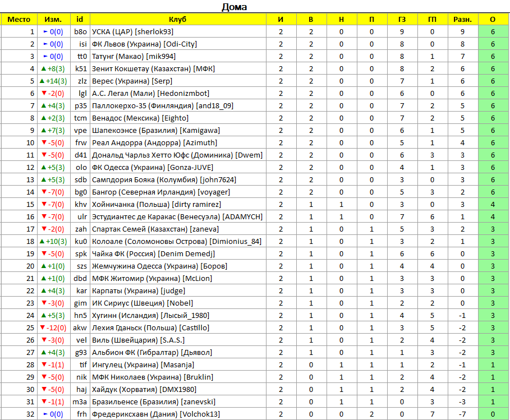Select club 'А.С. Легал (Мали) [Hedonizmbot]'
Screen dimensions: 510x420
[150, 94]
